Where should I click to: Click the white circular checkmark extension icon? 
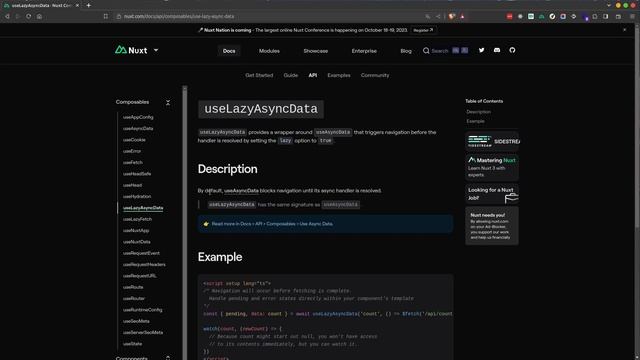coord(552,16)
